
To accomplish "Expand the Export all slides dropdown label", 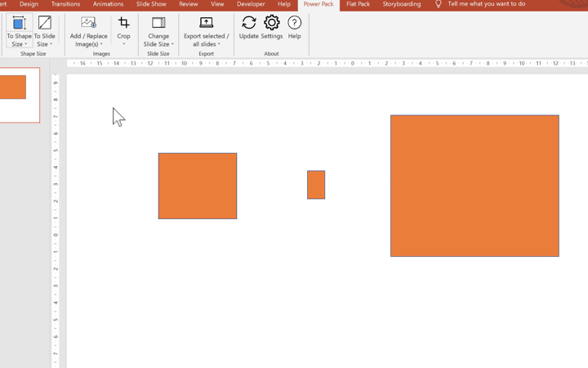I will (x=206, y=44).
